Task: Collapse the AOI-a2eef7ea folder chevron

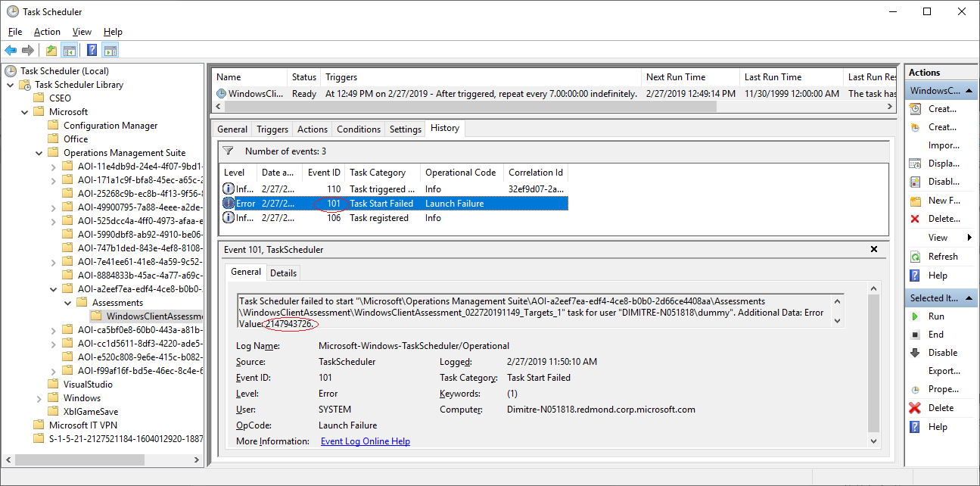Action: (x=54, y=289)
